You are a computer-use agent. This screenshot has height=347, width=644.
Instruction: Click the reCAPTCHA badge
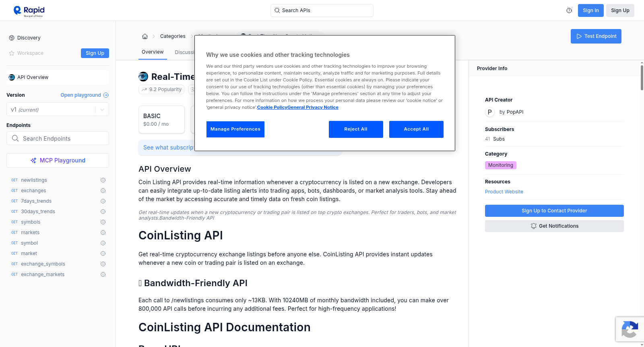coord(630,329)
